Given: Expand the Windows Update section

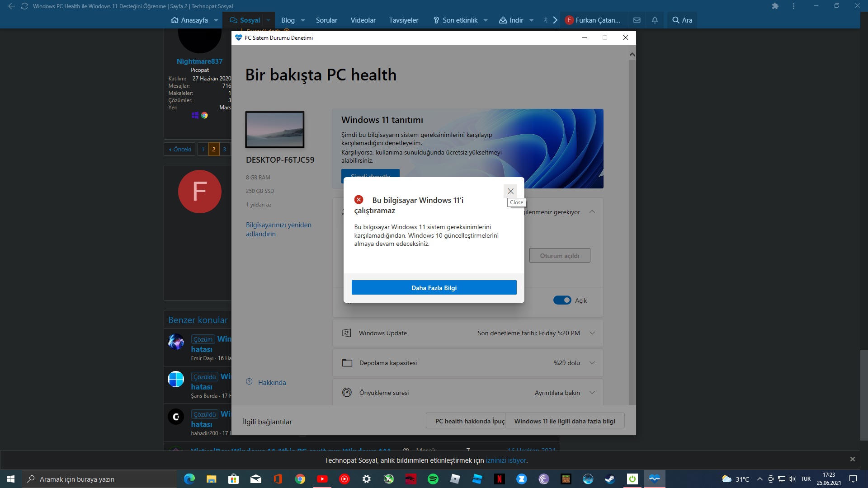Looking at the screenshot, I should click(x=592, y=333).
